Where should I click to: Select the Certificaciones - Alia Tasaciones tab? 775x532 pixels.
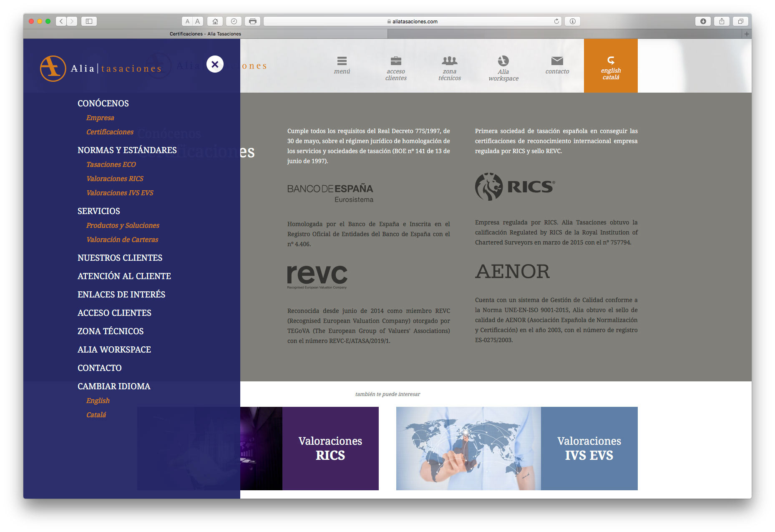pos(205,34)
